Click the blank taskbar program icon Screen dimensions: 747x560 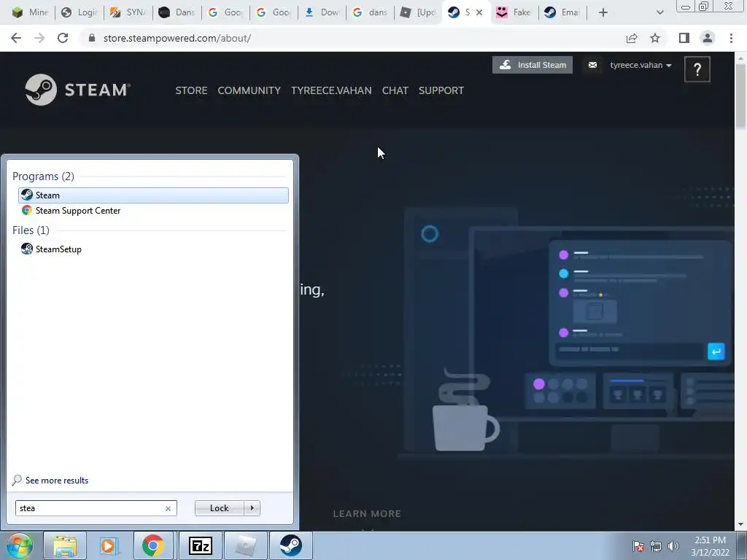point(245,545)
